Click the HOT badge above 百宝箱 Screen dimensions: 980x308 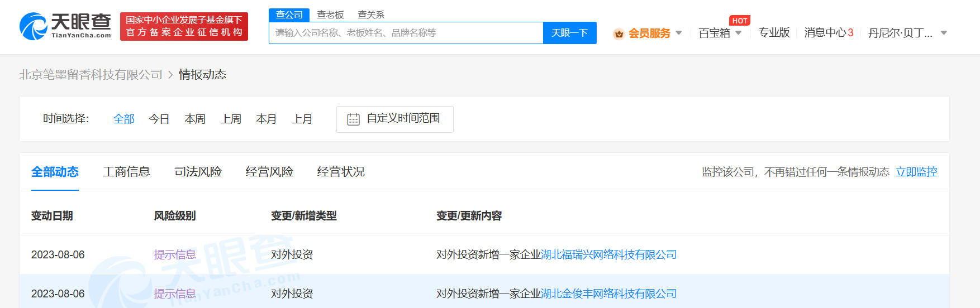click(740, 21)
